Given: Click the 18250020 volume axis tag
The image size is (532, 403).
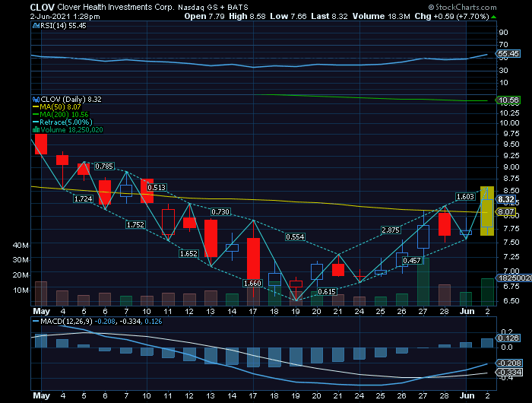Looking at the screenshot, I should (515, 278).
